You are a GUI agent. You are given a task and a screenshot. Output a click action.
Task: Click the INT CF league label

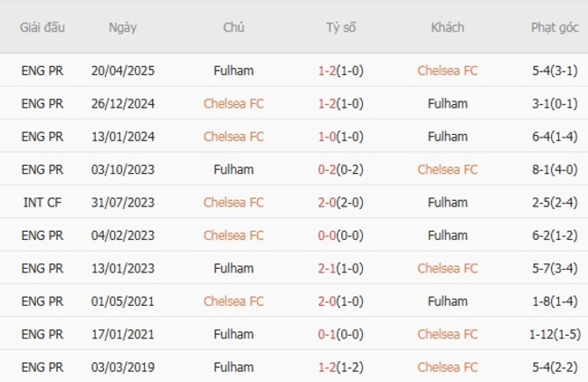pyautogui.click(x=43, y=203)
